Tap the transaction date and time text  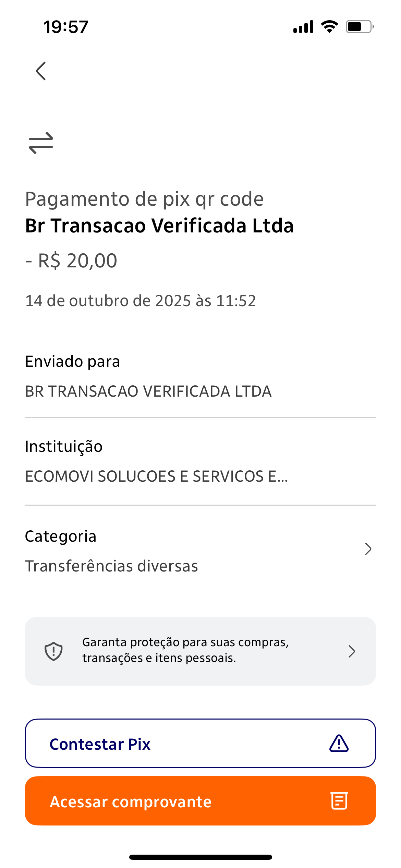coord(141,301)
